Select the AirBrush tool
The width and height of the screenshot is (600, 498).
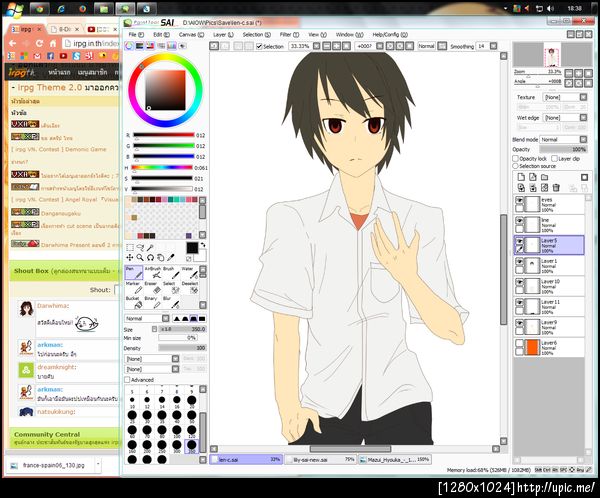pos(153,273)
